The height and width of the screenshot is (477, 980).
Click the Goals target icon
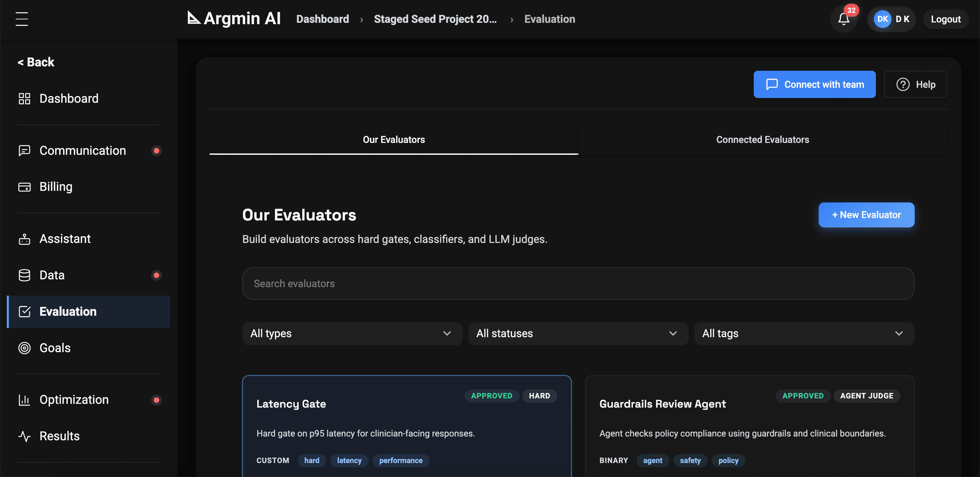pyautogui.click(x=24, y=348)
